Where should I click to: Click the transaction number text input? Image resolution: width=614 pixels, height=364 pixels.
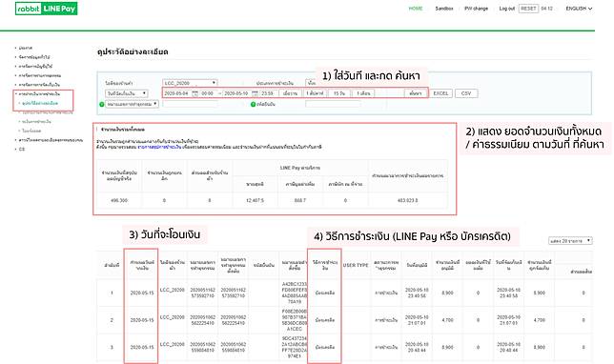click(190, 104)
